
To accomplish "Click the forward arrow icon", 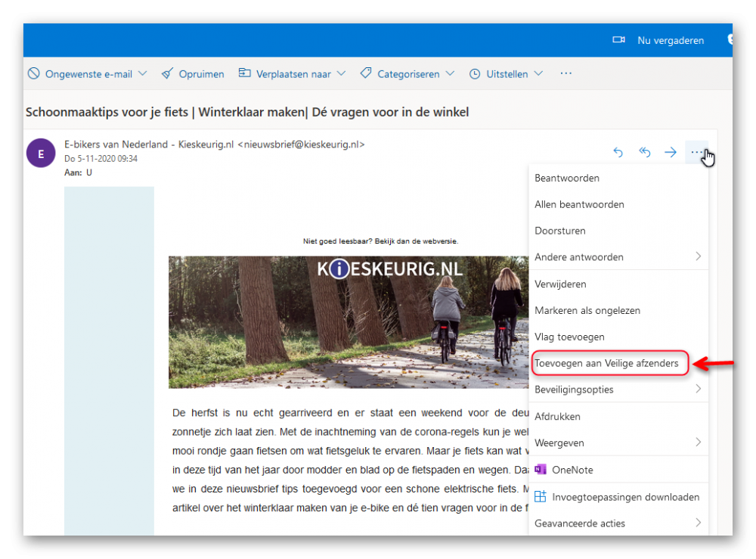I will tap(670, 152).
